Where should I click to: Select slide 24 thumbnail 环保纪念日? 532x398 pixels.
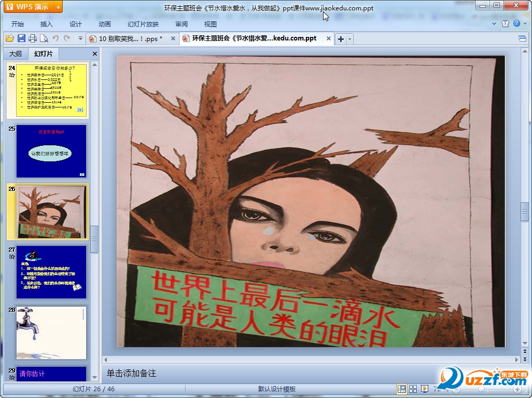[51, 90]
